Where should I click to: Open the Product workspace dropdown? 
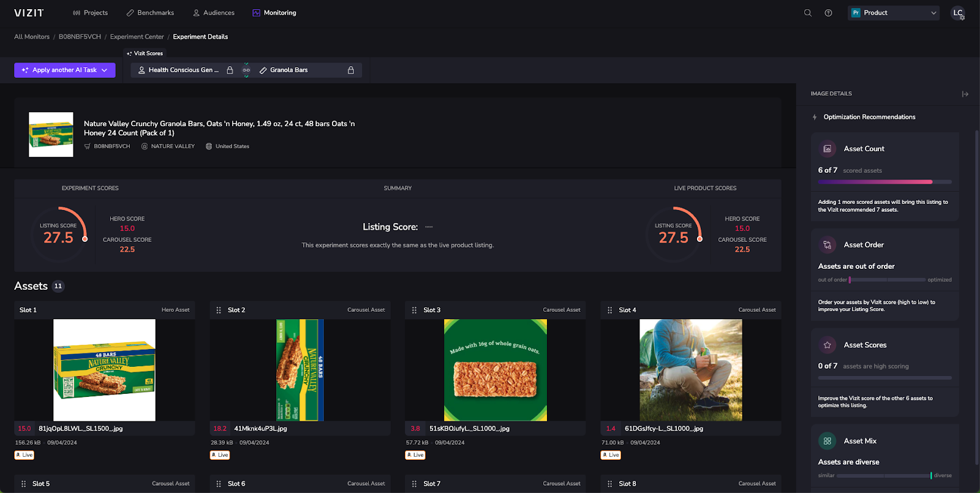coord(894,13)
